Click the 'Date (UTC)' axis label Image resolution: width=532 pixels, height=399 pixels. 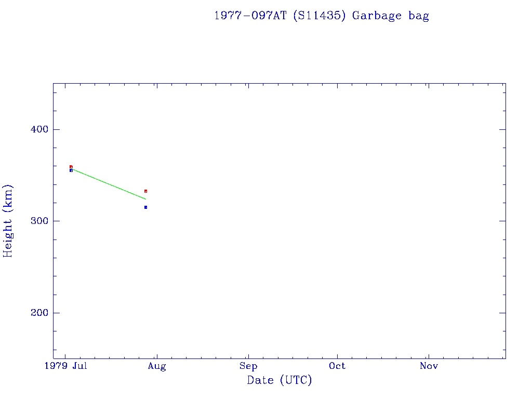coord(280,380)
